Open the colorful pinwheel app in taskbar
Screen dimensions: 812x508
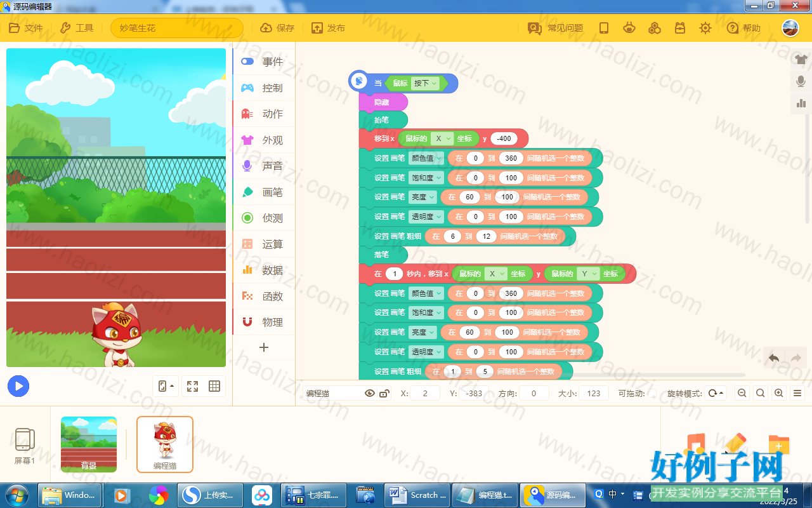pos(159,495)
